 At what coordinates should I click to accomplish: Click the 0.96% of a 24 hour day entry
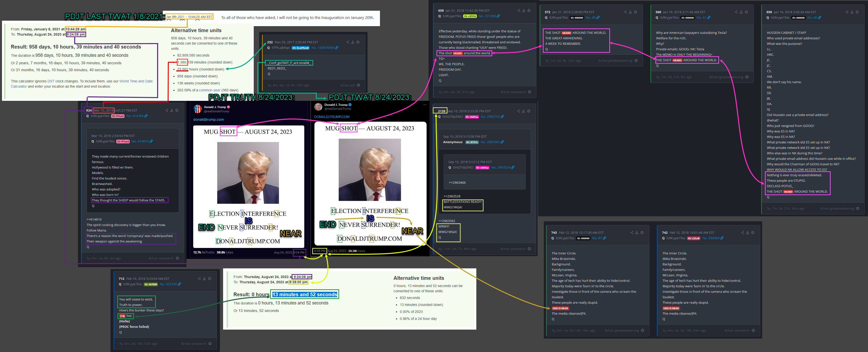click(x=418, y=319)
